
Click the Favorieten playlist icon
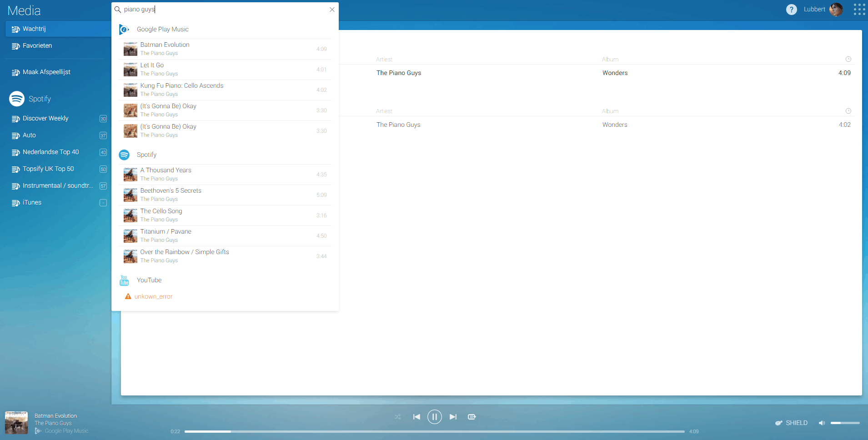coord(15,46)
